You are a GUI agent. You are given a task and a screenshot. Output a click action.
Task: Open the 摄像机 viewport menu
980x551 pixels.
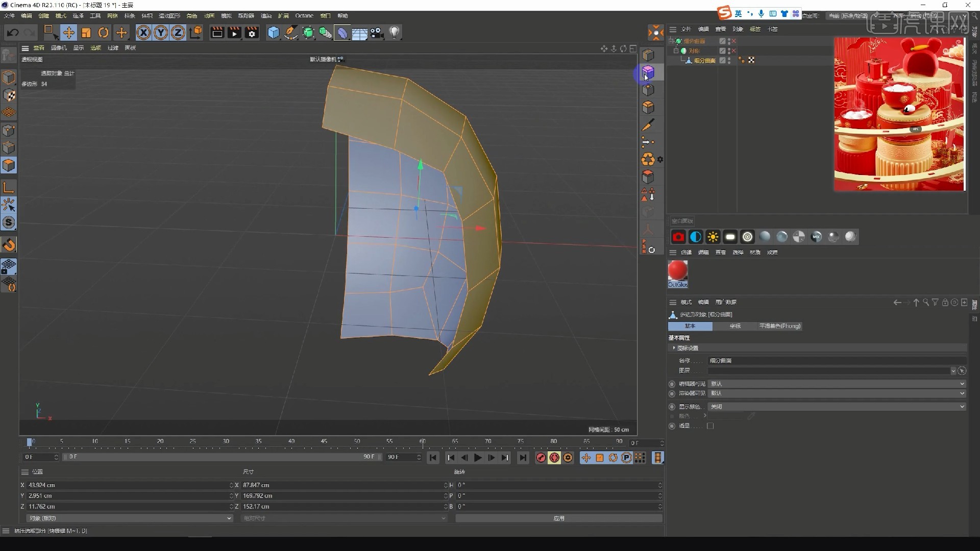pos(59,48)
